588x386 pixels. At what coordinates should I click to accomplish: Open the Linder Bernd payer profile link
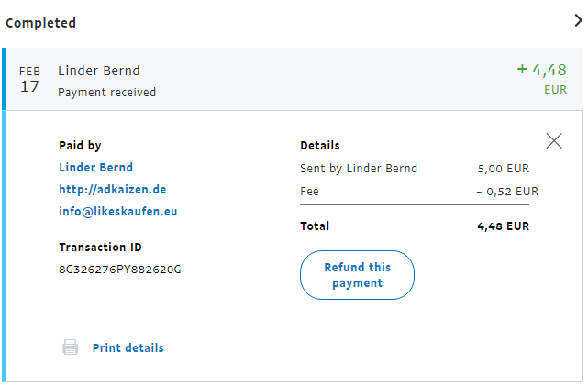95,168
